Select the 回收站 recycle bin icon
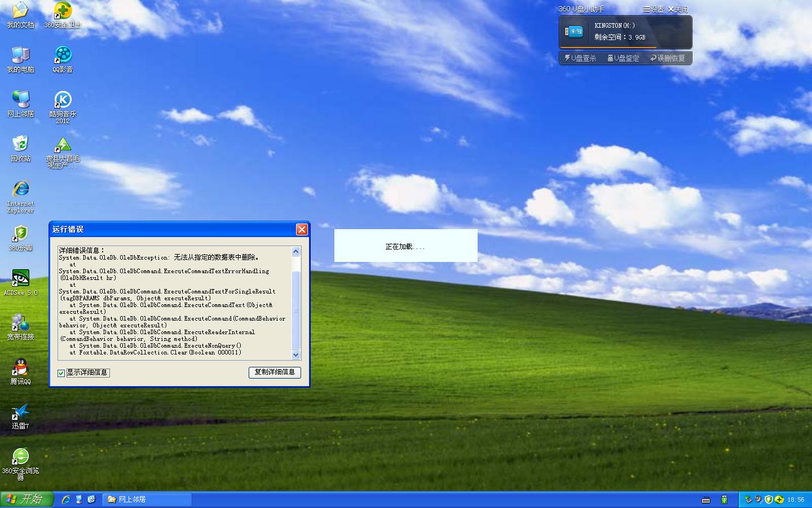This screenshot has width=812, height=508. (x=20, y=144)
